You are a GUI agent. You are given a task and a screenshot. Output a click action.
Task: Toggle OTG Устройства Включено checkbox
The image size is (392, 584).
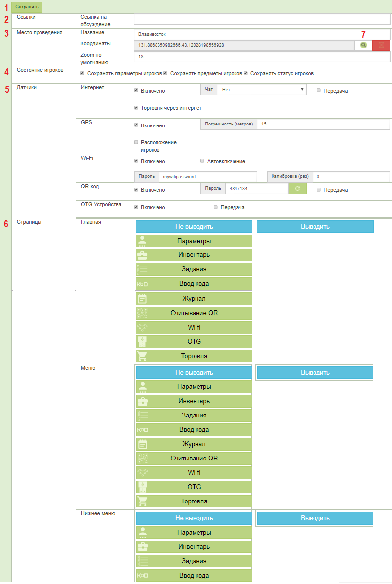pyautogui.click(x=136, y=207)
